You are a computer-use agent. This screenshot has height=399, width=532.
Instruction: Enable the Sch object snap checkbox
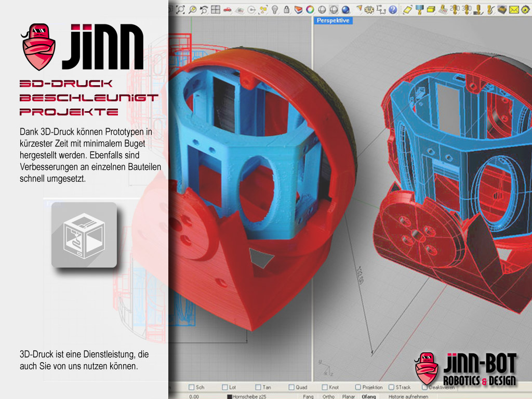(x=191, y=387)
